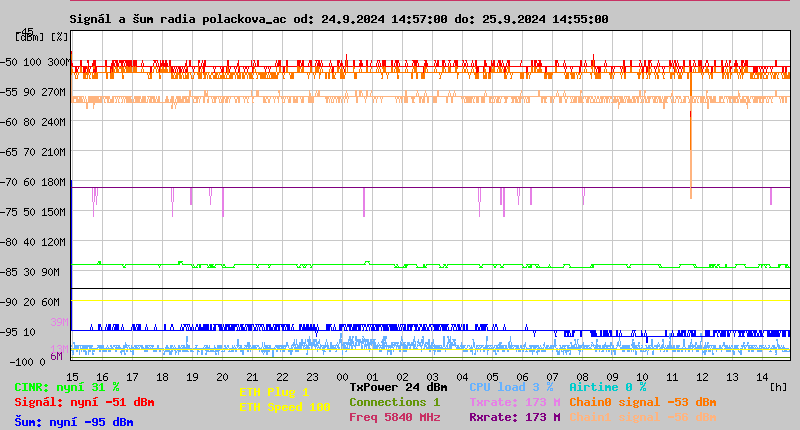Click the '-75 50 150M' y-axis label

34,212
